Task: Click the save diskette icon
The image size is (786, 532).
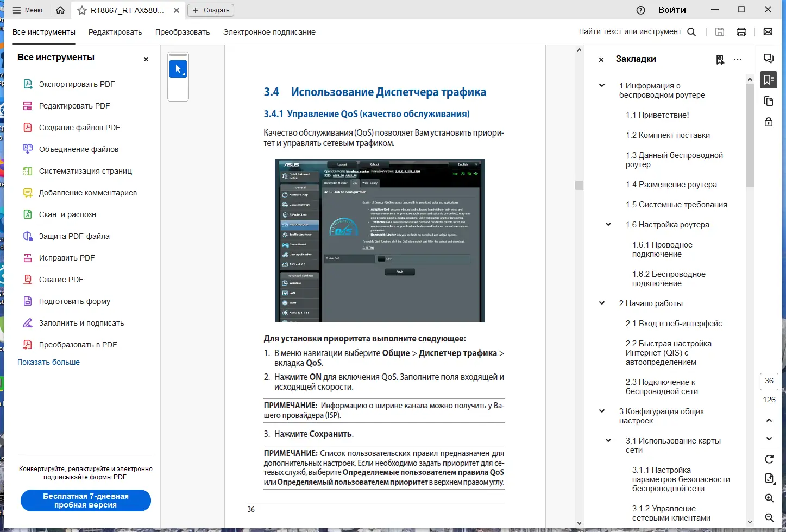Action: point(720,32)
